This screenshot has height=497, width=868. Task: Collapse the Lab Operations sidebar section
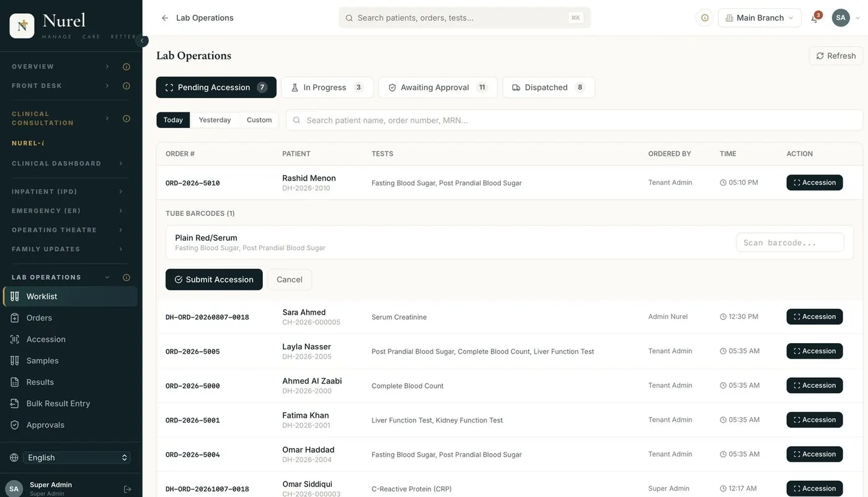click(x=107, y=277)
